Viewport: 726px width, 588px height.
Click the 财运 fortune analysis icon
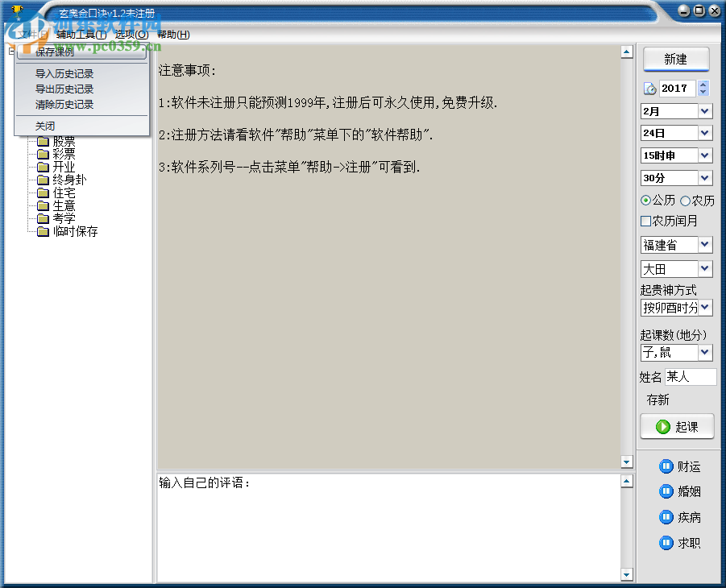[x=667, y=466]
